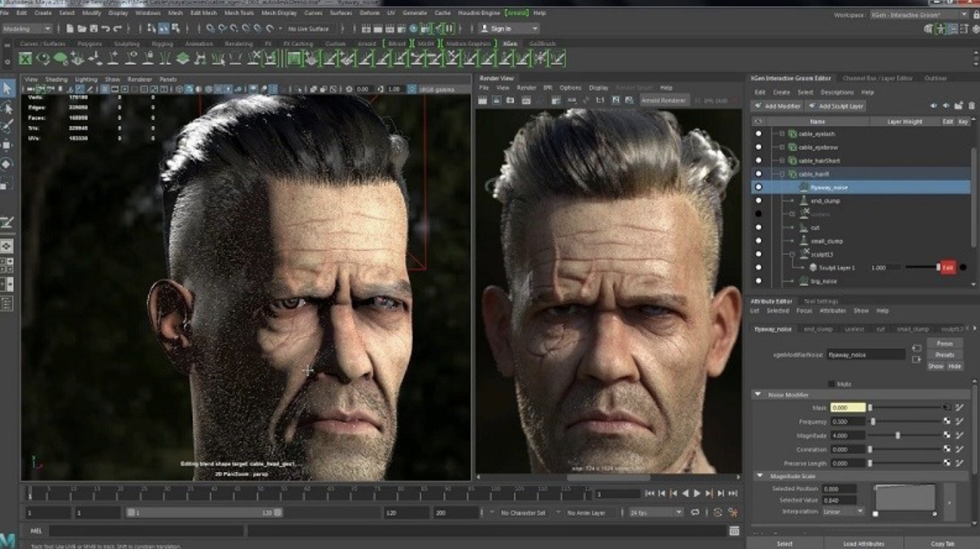Image resolution: width=980 pixels, height=549 pixels.
Task: Open the Mesh Tools menu
Action: (238, 13)
